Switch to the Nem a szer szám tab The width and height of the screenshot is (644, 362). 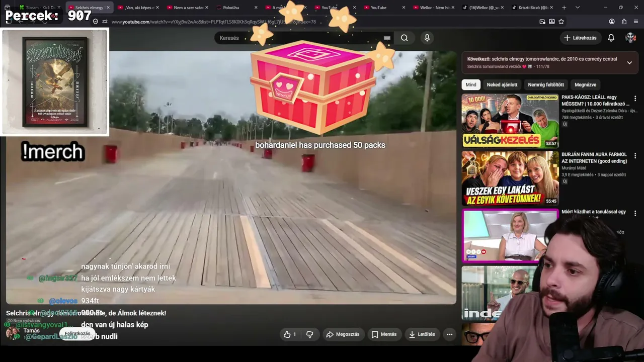point(187,8)
